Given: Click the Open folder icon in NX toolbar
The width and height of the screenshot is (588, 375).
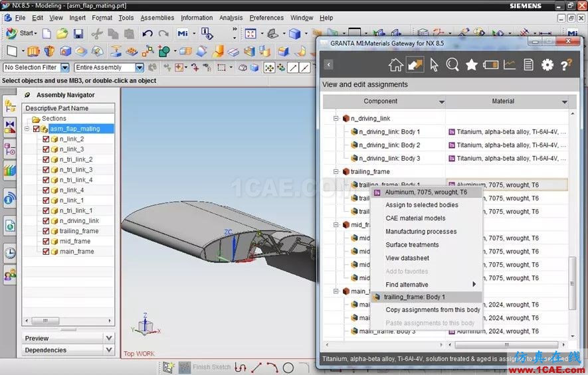Looking at the screenshot, I should [x=62, y=34].
